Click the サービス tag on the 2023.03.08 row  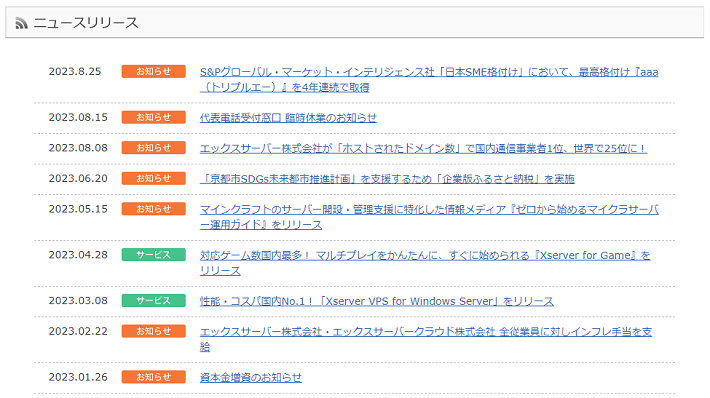pyautogui.click(x=154, y=301)
